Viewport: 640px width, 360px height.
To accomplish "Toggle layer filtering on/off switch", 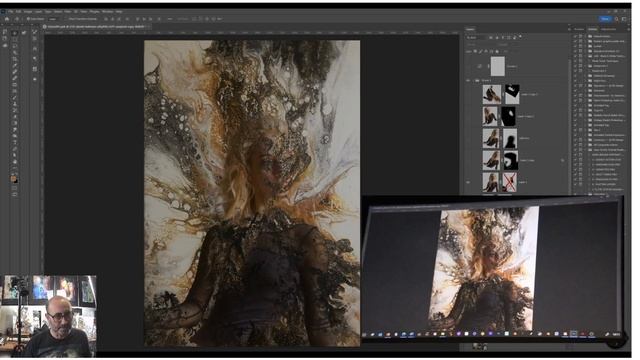I will [520, 37].
